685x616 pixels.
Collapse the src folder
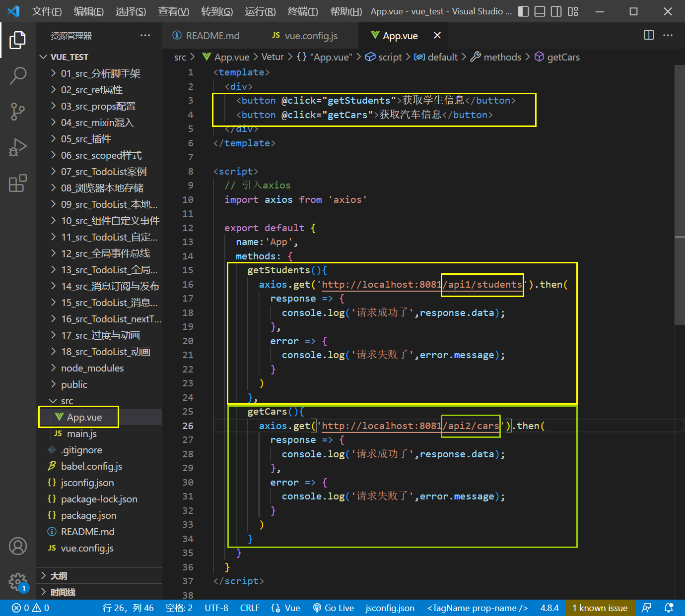[x=99, y=401]
